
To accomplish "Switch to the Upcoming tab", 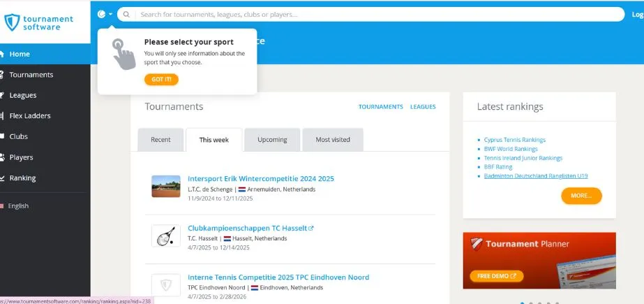I will tap(272, 140).
